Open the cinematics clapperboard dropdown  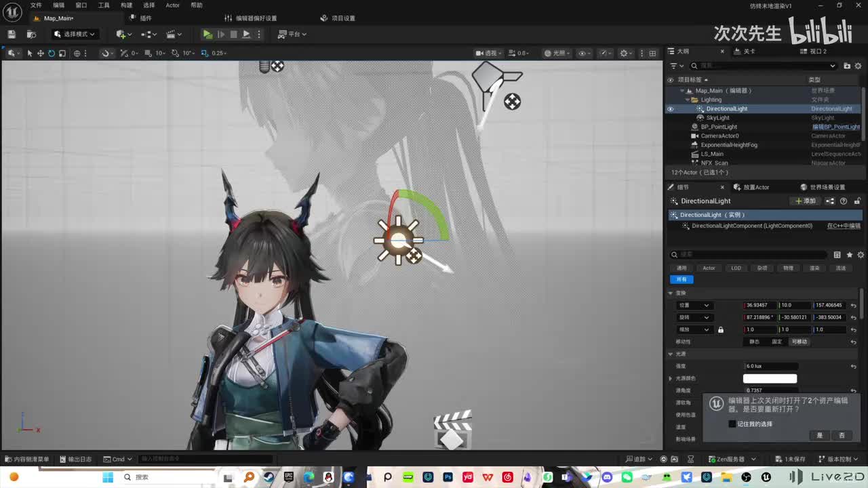174,34
